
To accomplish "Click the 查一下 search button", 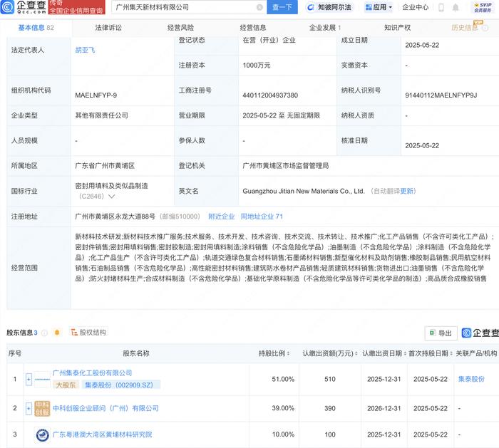I will click(282, 7).
